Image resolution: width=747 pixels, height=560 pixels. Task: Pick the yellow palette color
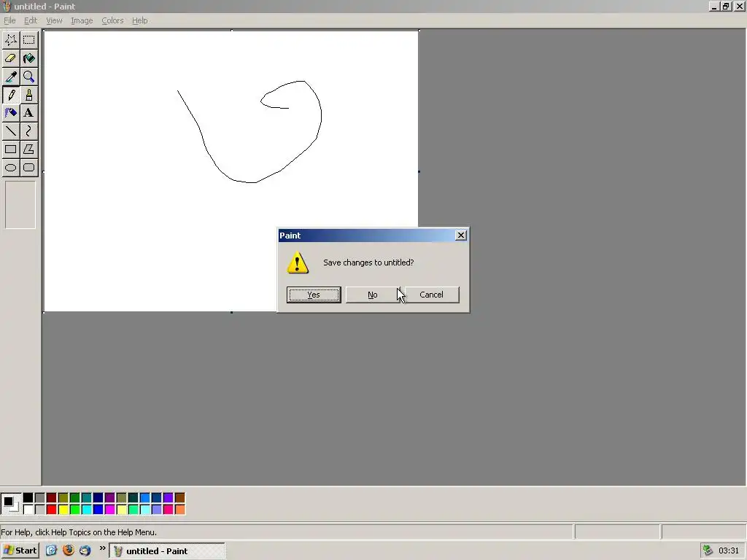click(x=63, y=510)
